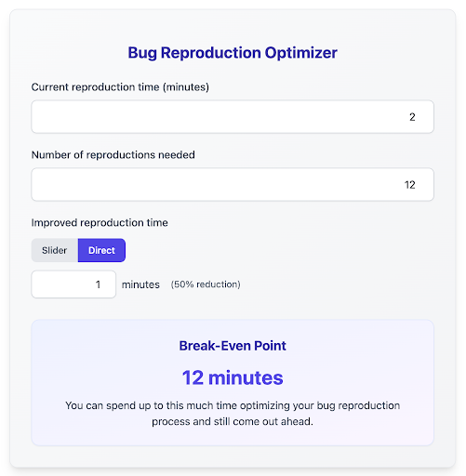Click the 'Improved reproduction time' label
Image resolution: width=466 pixels, height=476 pixels.
point(100,222)
